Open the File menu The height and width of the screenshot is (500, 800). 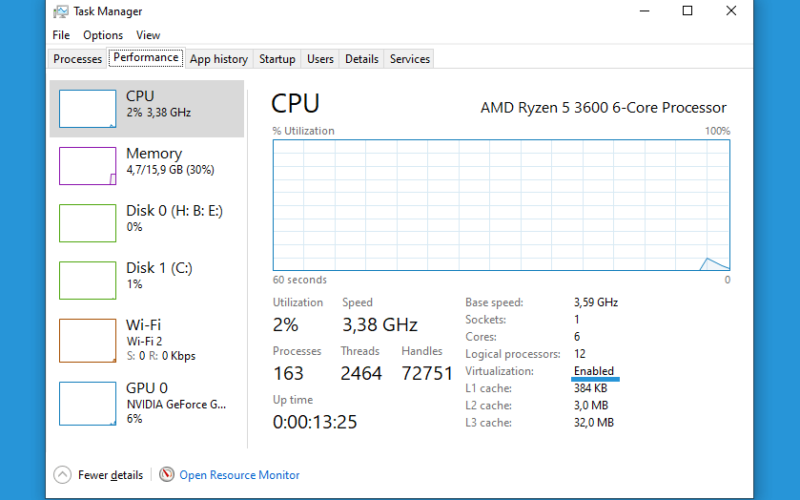pyautogui.click(x=61, y=35)
